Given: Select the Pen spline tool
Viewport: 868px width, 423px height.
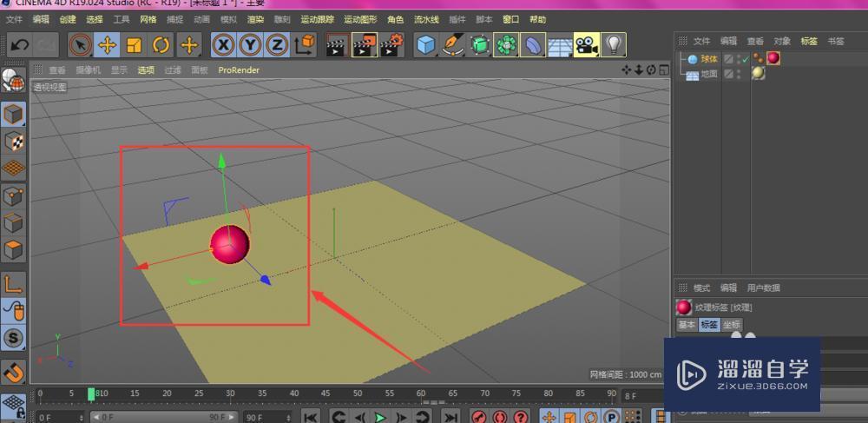Looking at the screenshot, I should coord(452,44).
